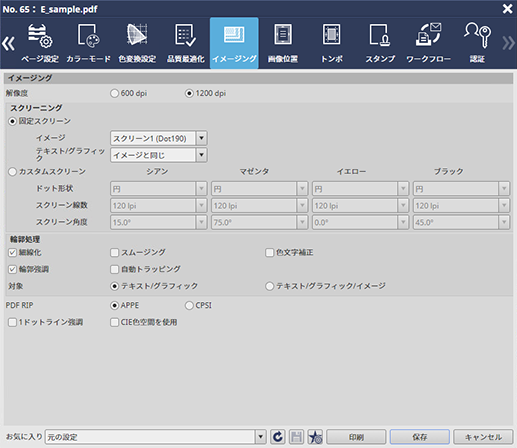Click the reload favorites refresh icon
The width and height of the screenshot is (517, 448).
[277, 437]
